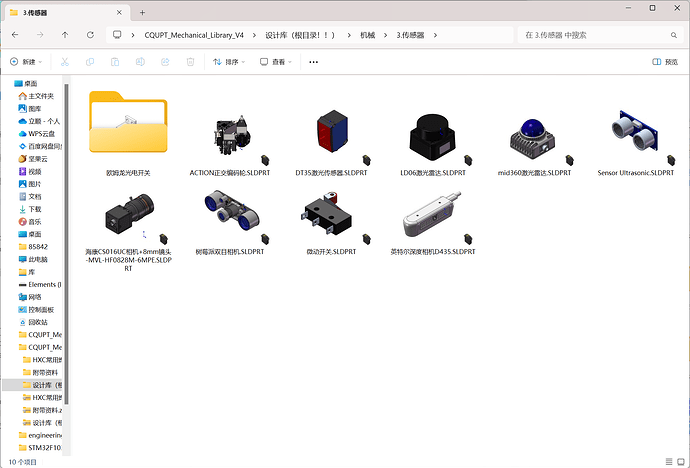Select 英特尔深度相机D435.SLDPRT file

(x=433, y=222)
